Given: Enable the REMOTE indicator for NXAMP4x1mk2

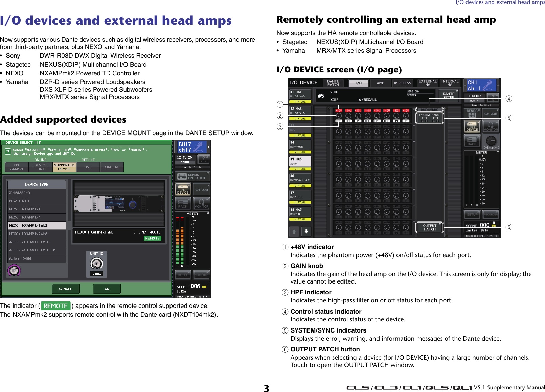Looking at the screenshot, I should pyautogui.click(x=153, y=238).
